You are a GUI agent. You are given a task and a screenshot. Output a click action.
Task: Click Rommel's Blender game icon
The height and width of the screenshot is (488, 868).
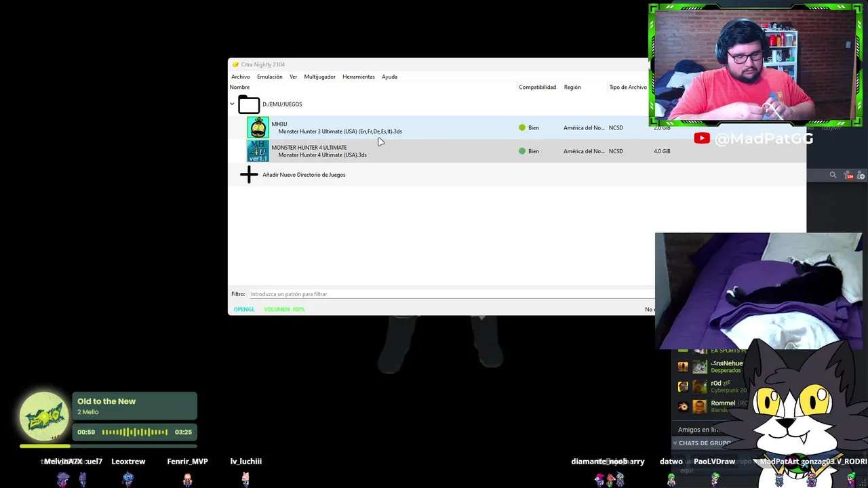683,407
